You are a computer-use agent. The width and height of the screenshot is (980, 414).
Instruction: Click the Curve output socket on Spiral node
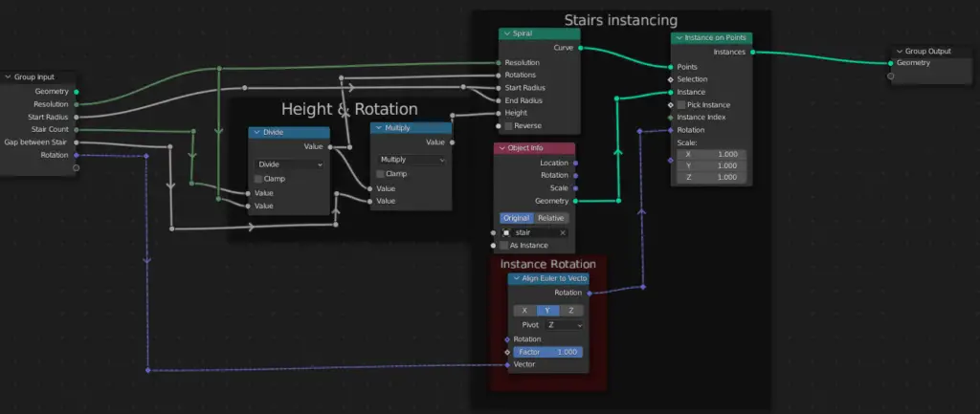point(581,48)
